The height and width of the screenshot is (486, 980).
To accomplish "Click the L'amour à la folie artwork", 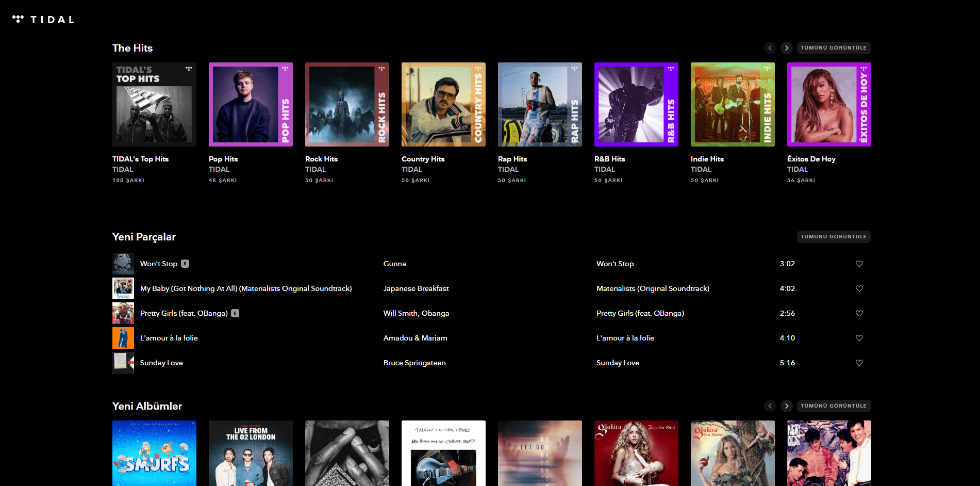I will 123,338.
